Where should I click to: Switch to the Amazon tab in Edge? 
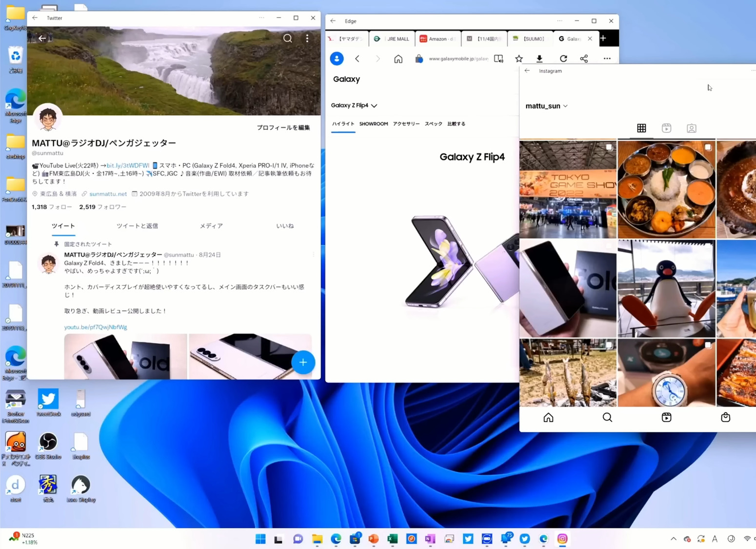[x=438, y=39]
